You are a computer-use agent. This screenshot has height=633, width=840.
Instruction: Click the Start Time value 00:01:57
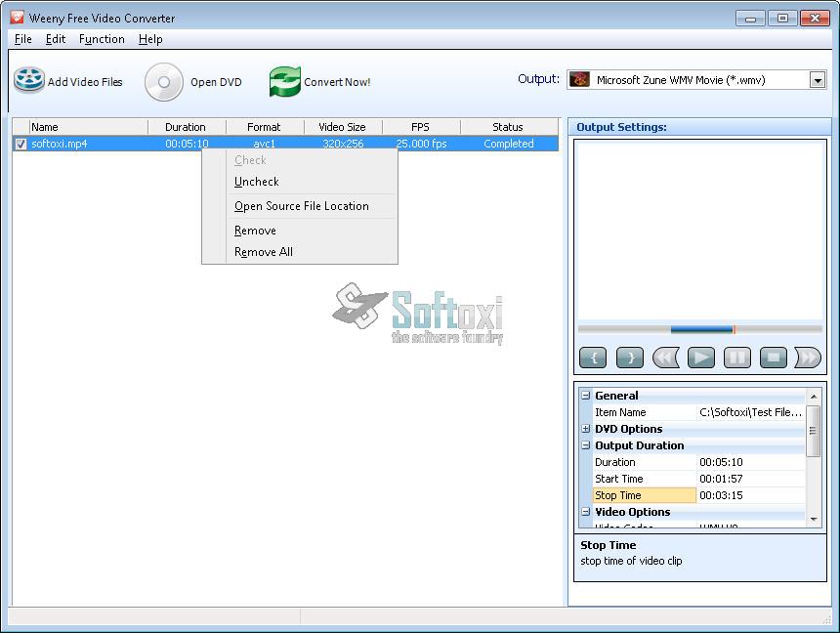(750, 479)
